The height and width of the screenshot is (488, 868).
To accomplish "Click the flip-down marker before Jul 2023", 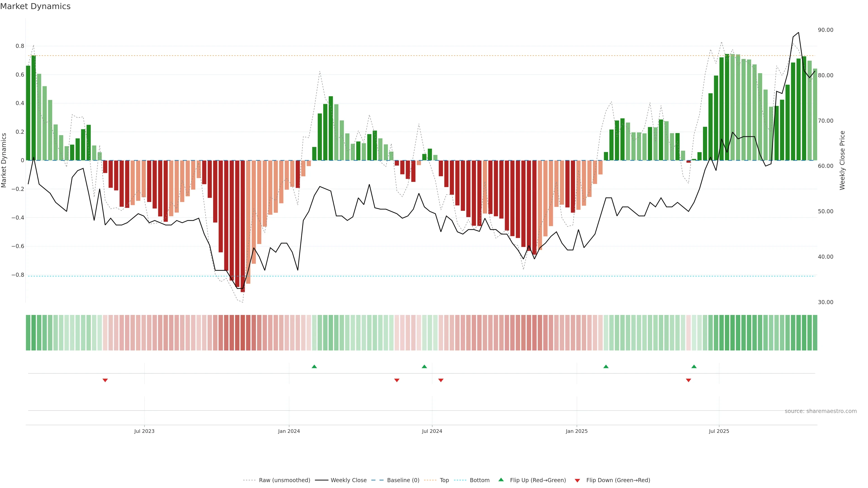I will pos(105,380).
